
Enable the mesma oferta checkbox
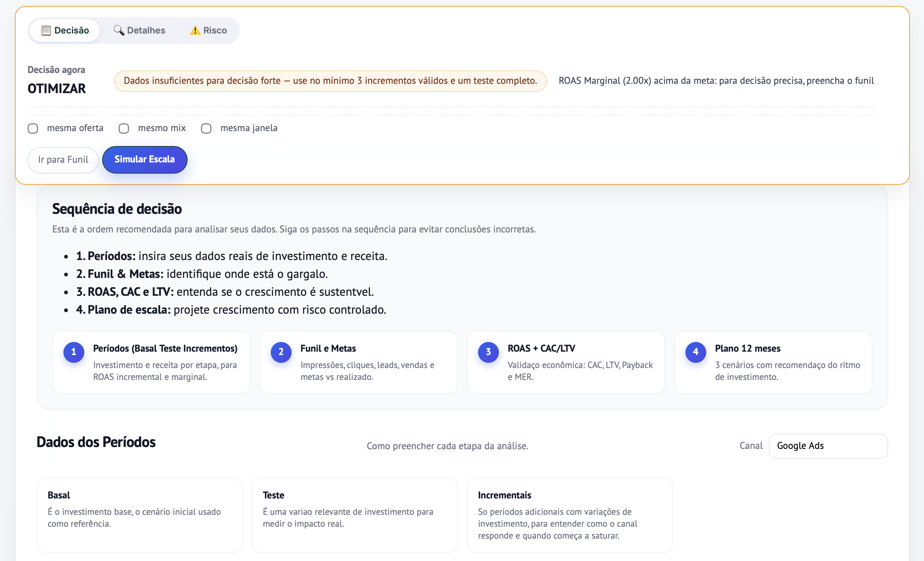click(33, 129)
